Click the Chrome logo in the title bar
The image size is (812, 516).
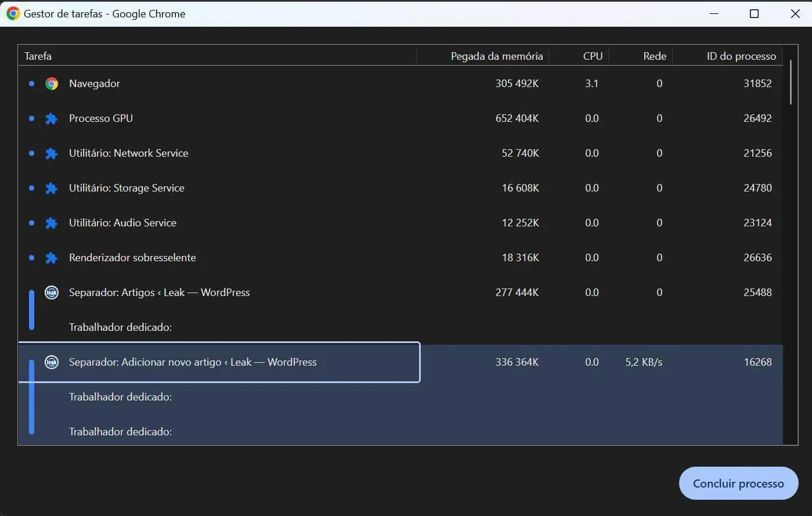[13, 13]
